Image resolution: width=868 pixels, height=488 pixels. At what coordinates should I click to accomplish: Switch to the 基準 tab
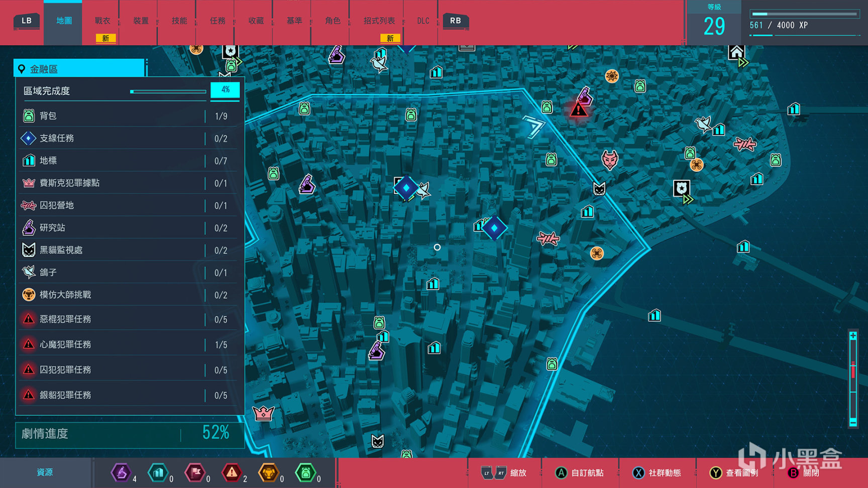pyautogui.click(x=294, y=21)
